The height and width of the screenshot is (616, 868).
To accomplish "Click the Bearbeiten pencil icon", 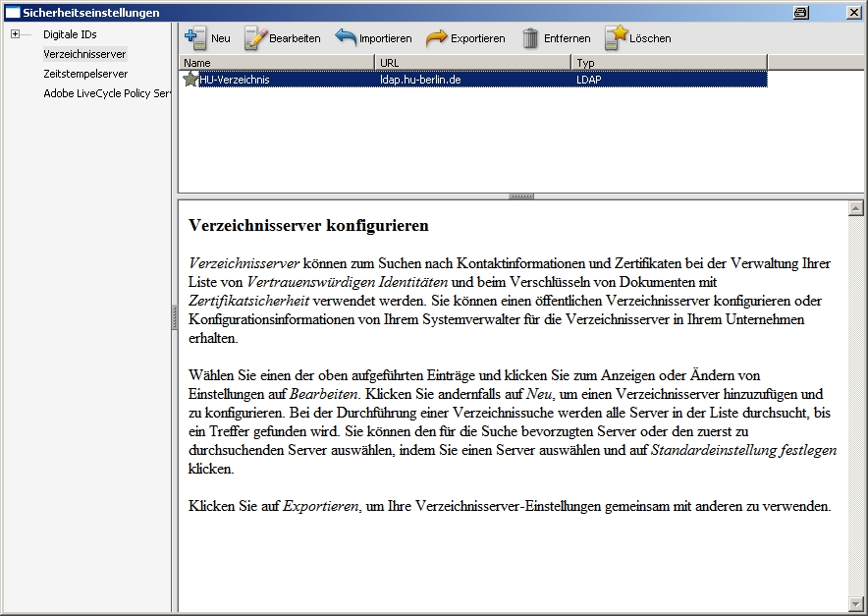I will click(x=255, y=38).
